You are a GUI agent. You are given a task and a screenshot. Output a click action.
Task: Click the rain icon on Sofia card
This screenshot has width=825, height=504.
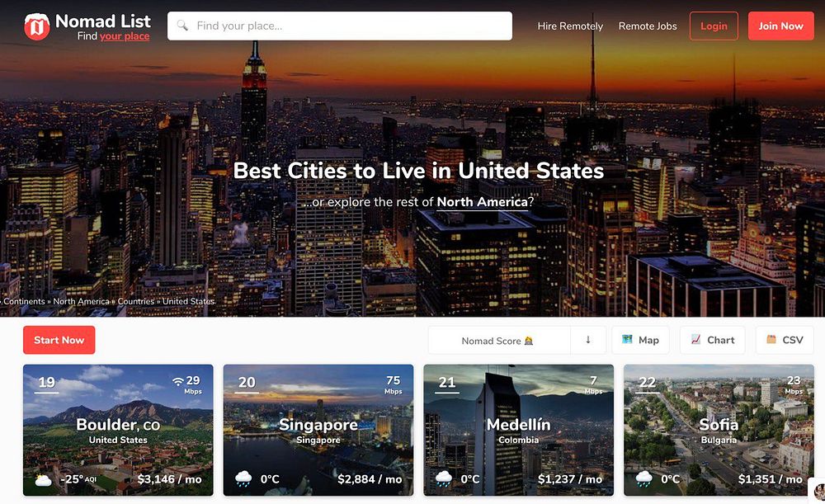click(x=644, y=478)
